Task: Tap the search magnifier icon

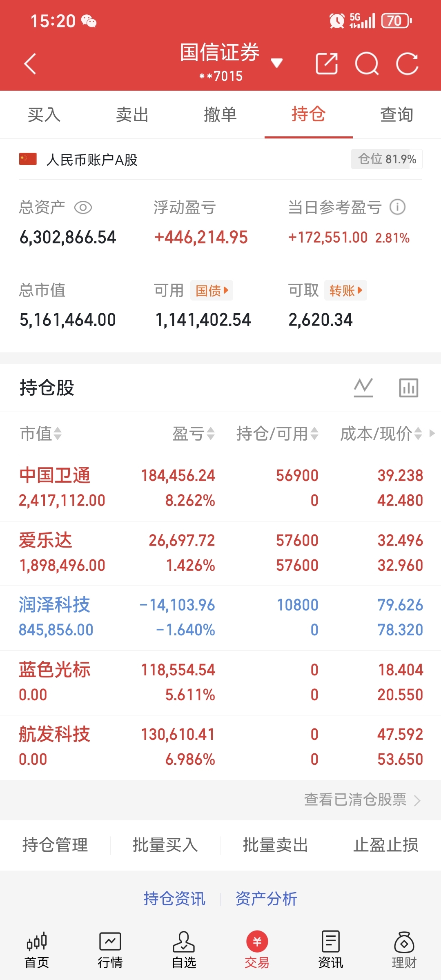Action: (367, 64)
